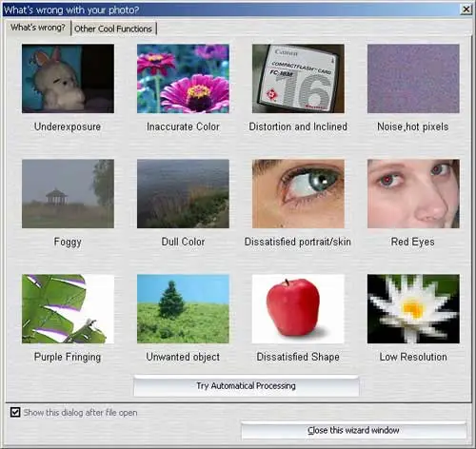The image size is (476, 449).
Task: Select the Foggy gazebo thumbnail
Action: 68,194
